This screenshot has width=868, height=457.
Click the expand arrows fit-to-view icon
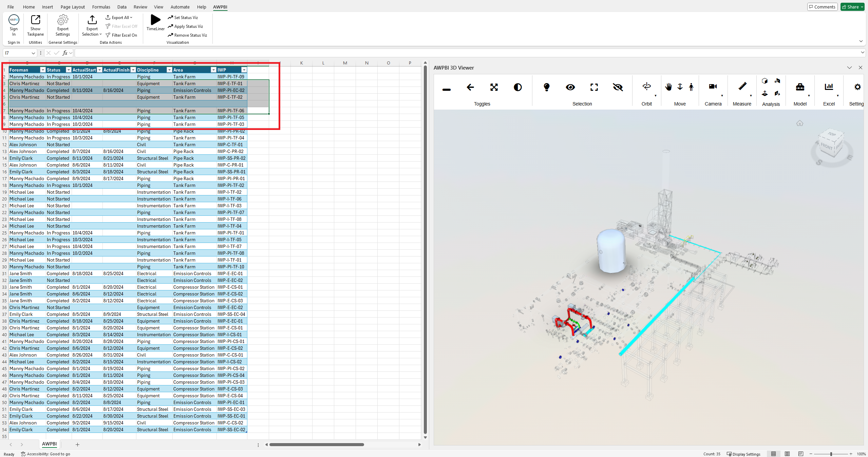(x=494, y=88)
